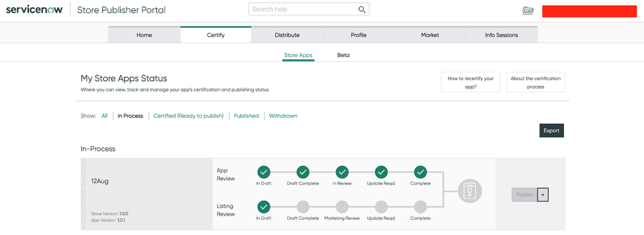Image resolution: width=644 pixels, height=235 pixels.
Task: Click Listing Review Complete step circle
Action: tap(420, 207)
